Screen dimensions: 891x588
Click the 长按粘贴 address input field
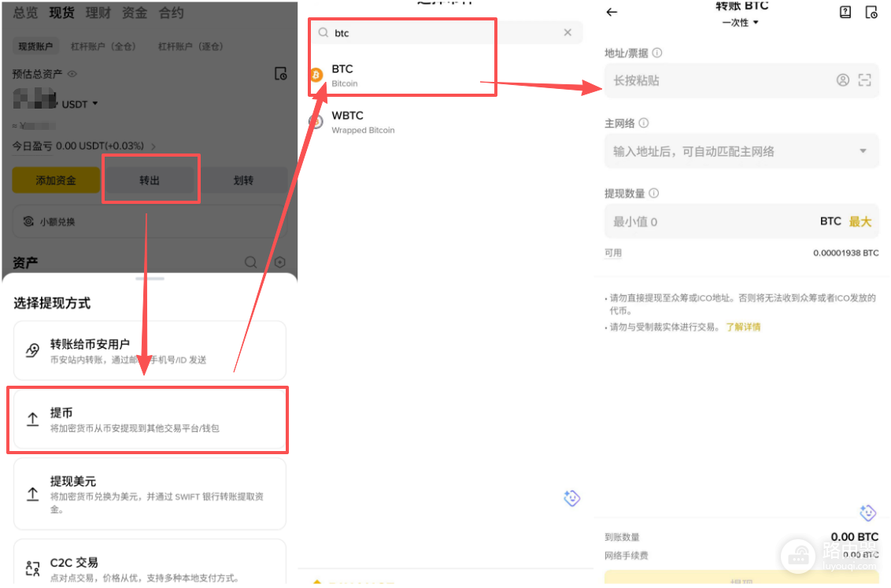(x=741, y=80)
